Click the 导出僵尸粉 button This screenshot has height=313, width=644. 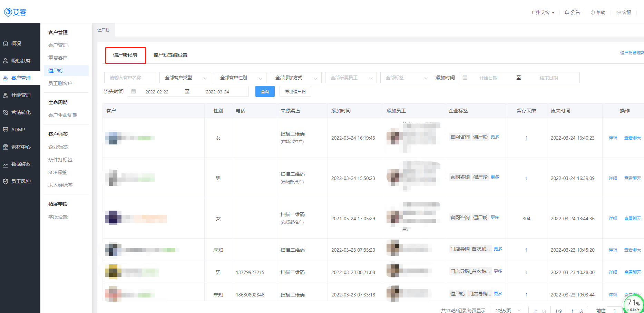295,92
